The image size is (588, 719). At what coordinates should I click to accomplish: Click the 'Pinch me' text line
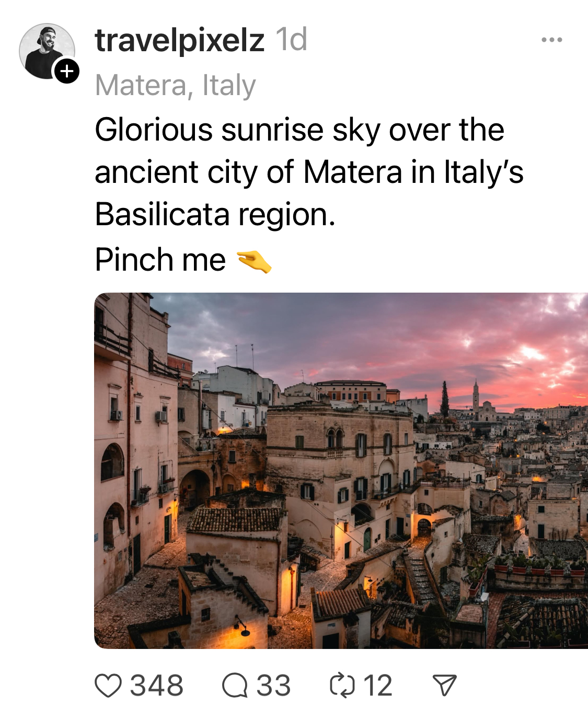coord(160,260)
